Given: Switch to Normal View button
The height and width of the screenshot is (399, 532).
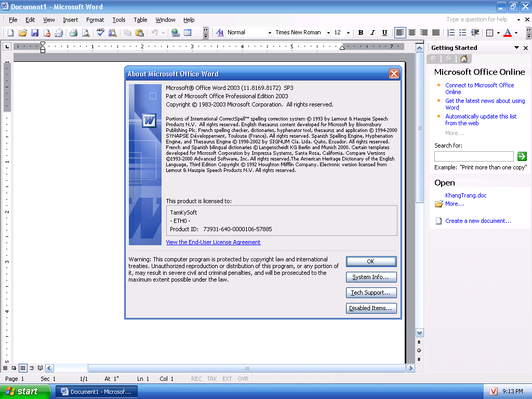Looking at the screenshot, I should 5,368.
